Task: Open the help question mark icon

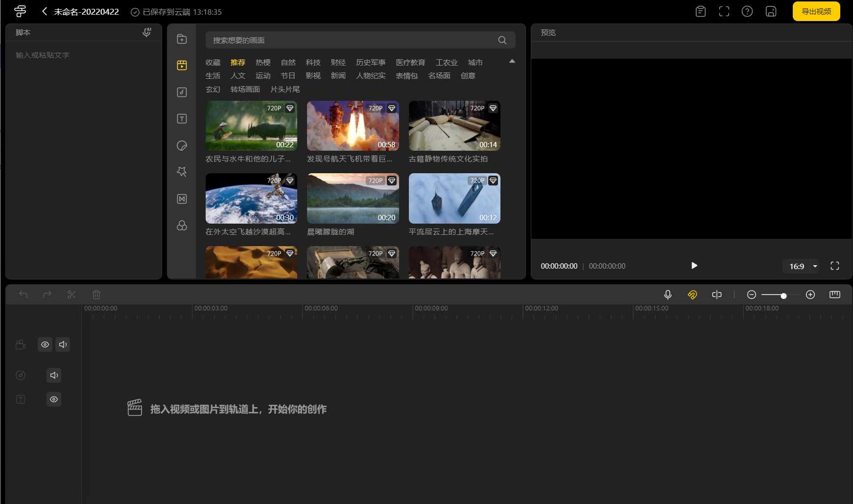Action: [x=747, y=11]
